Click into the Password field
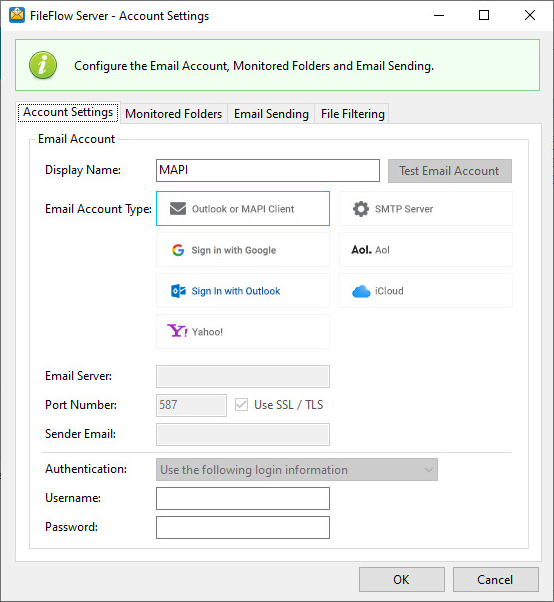This screenshot has width=554, height=602. pyautogui.click(x=243, y=528)
